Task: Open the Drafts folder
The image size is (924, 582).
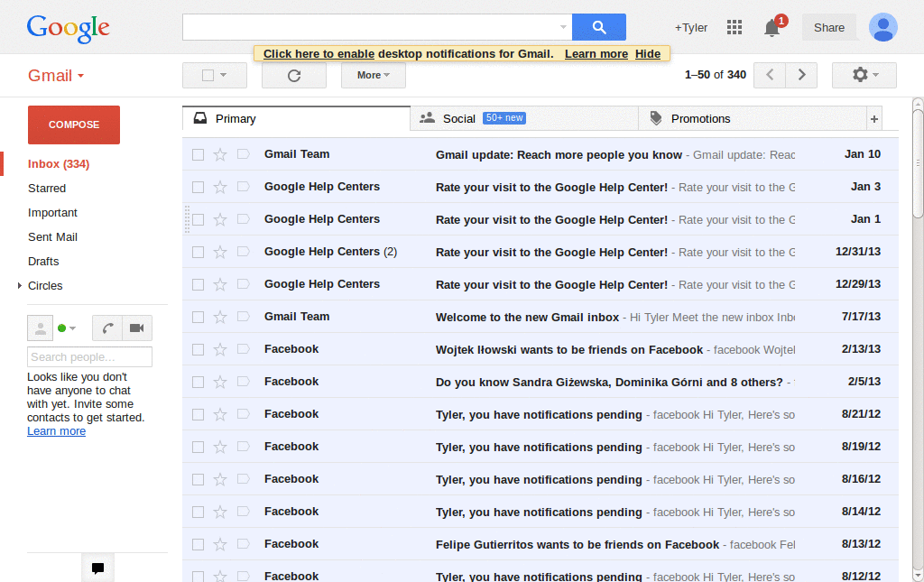Action: 43,261
